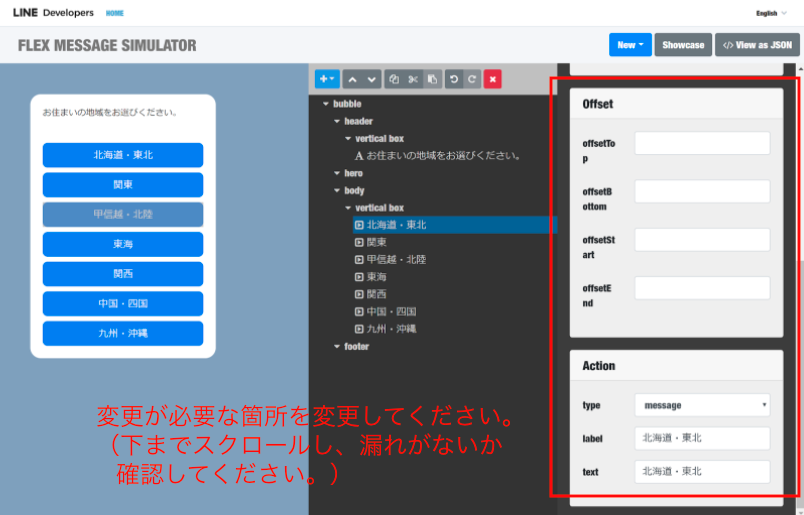
Task: Collapse the body node in tree
Action: tap(336, 190)
